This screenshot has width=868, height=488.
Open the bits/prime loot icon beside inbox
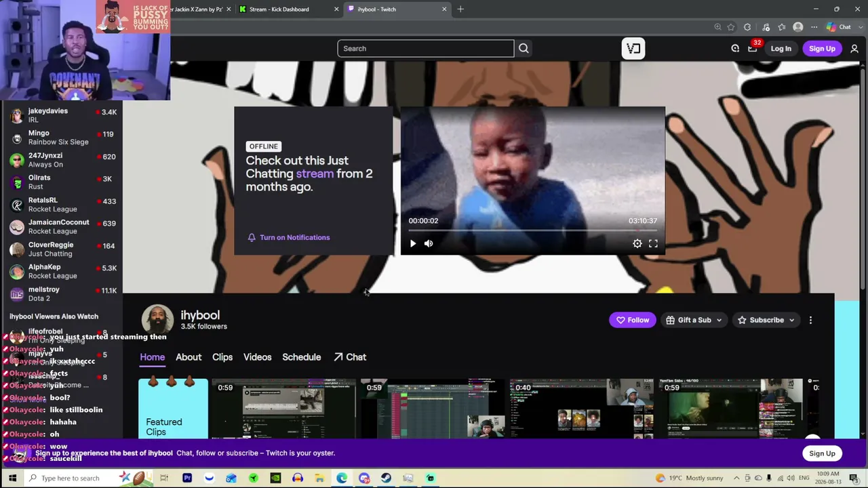tap(735, 49)
